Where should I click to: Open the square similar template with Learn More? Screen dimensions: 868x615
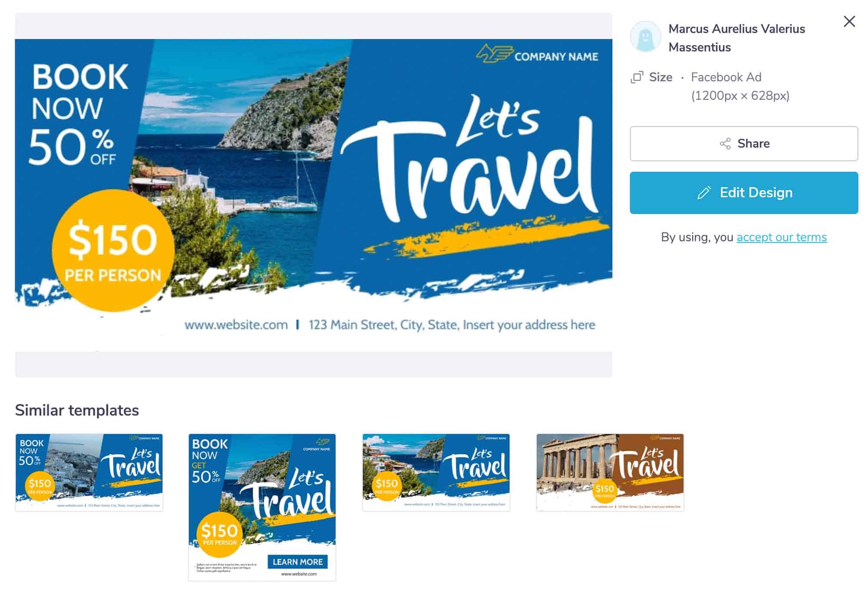tap(262, 507)
